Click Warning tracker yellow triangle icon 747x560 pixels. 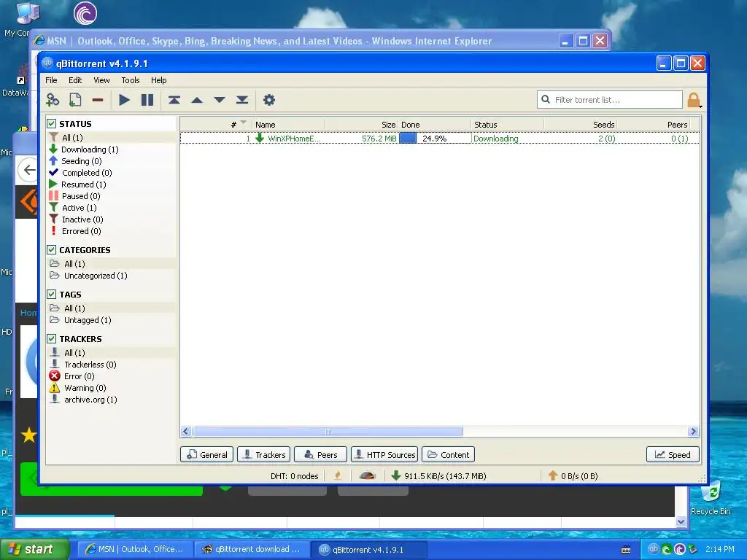tap(55, 388)
